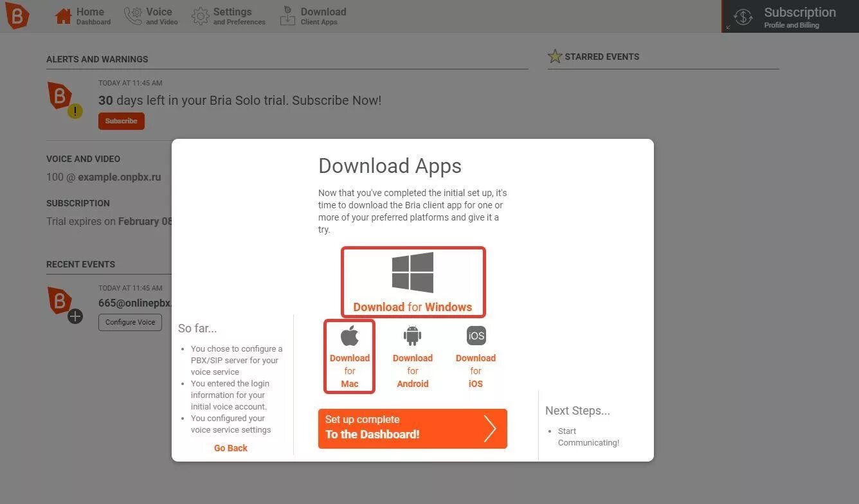Click the red Subscribe button
The image size is (859, 504).
(121, 121)
